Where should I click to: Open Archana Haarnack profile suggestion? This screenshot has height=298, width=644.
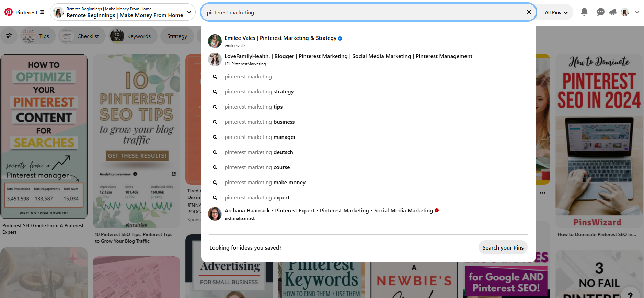(x=368, y=214)
